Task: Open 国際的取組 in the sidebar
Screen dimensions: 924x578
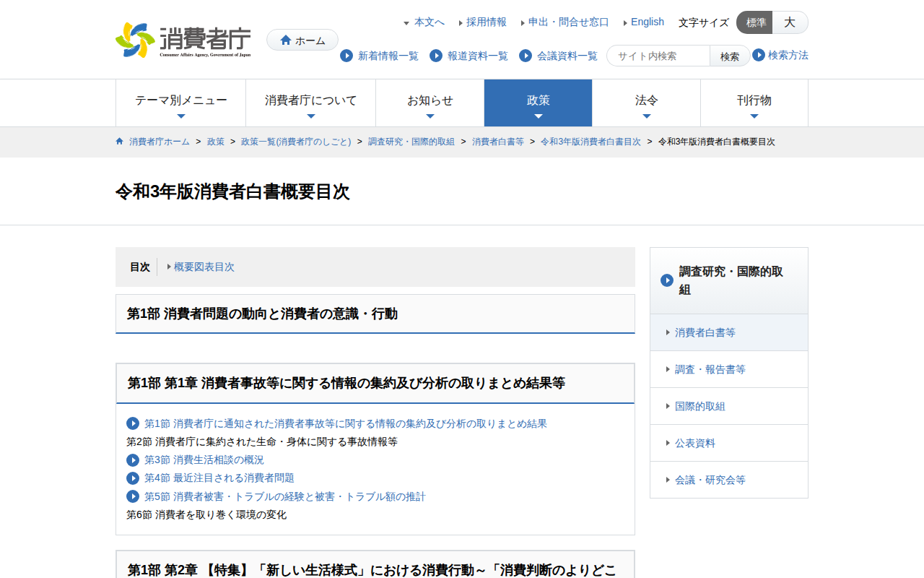Action: click(x=699, y=406)
